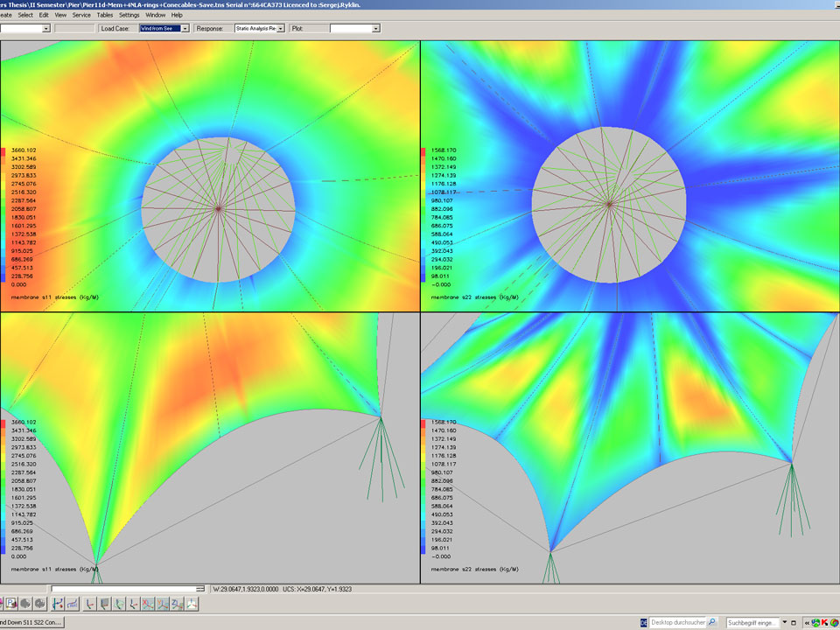Click the DE language indicator in taskbar
The image size is (840, 630).
[x=643, y=623]
